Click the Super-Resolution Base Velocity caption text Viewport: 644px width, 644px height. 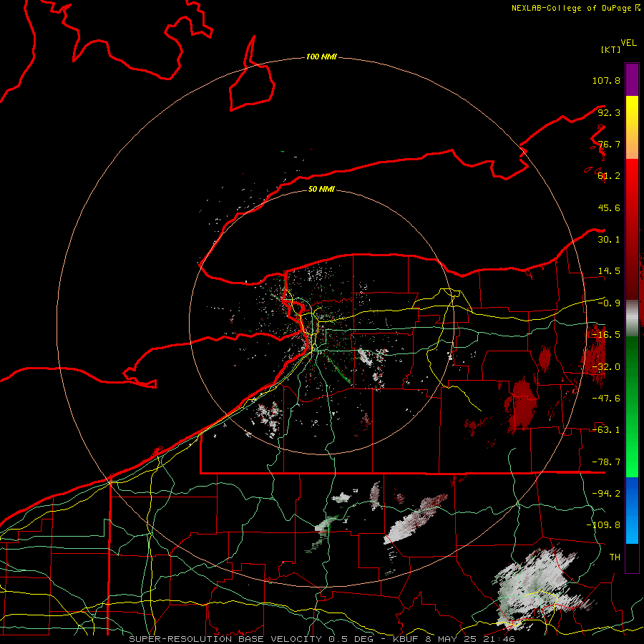(x=321, y=639)
